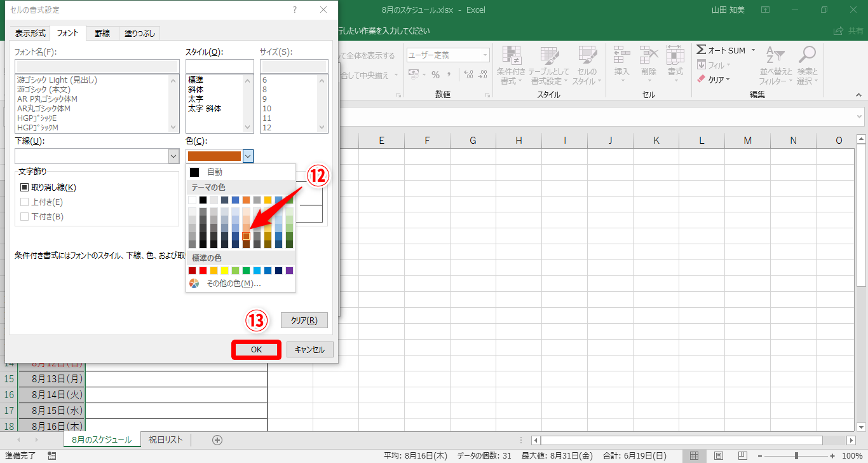Pick standard purple color swatch
Image resolution: width=868 pixels, height=463 pixels.
point(290,270)
